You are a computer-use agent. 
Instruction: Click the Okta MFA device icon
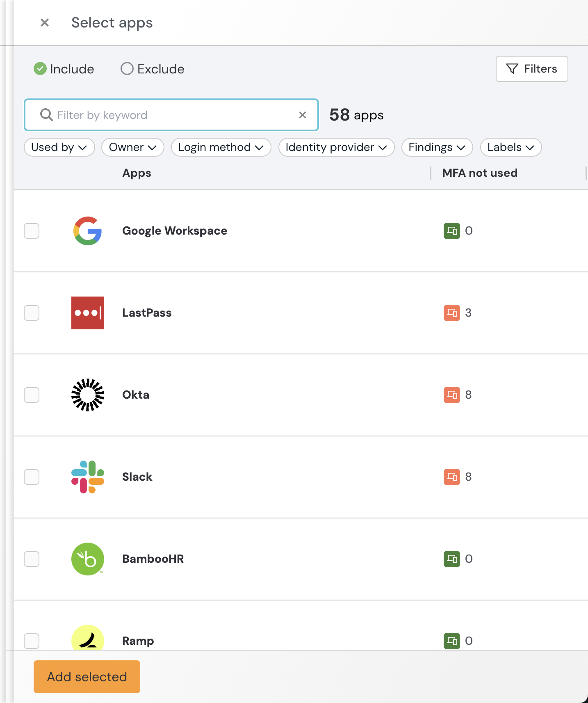pyautogui.click(x=452, y=395)
